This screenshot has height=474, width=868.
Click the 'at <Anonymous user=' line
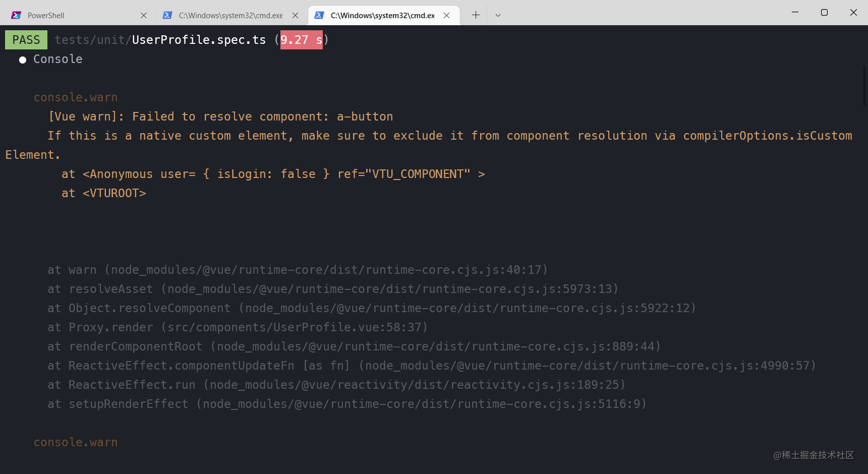tap(273, 174)
